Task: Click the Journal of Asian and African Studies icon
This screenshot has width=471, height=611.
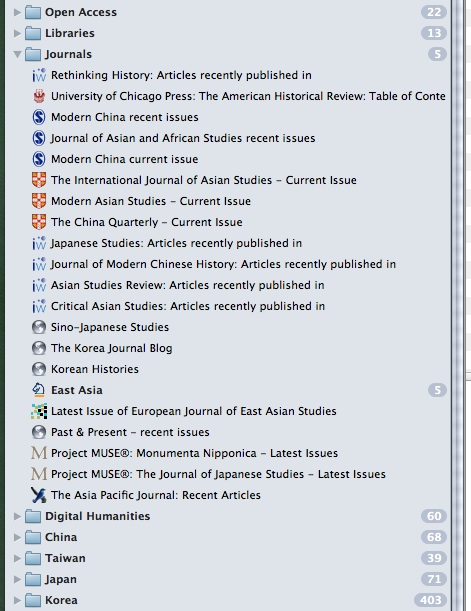Action: 39,138
